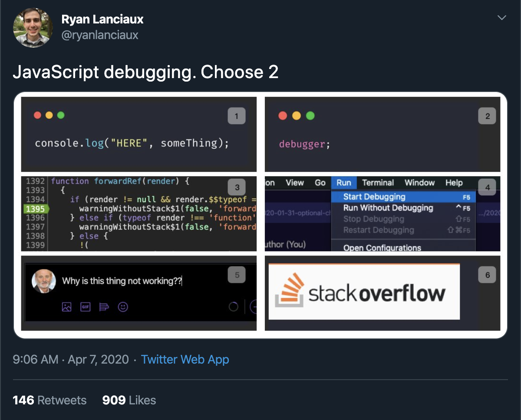Click the compose box profile avatar
Viewport: 521px width, 420px height.
pyautogui.click(x=44, y=282)
